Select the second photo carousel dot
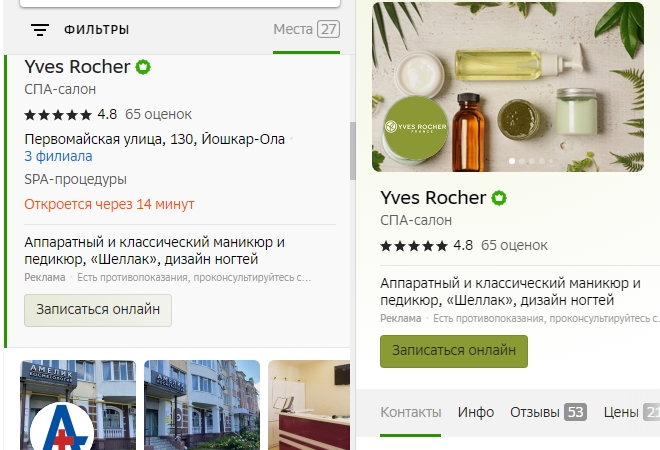The image size is (660, 450). pyautogui.click(x=522, y=161)
